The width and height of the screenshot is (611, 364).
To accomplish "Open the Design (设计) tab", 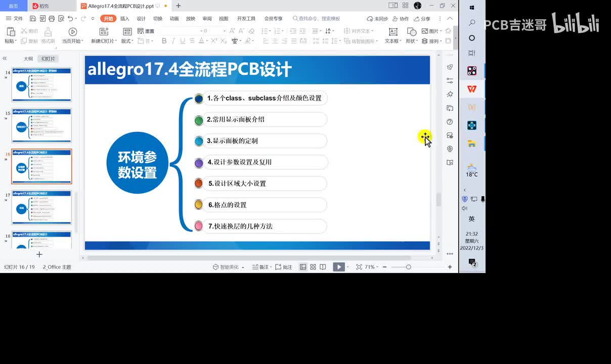I will [x=141, y=19].
